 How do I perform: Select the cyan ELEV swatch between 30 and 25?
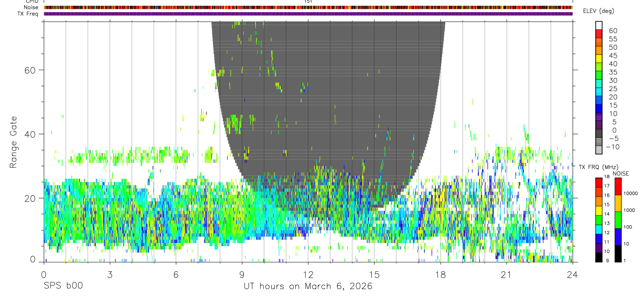coord(599,83)
